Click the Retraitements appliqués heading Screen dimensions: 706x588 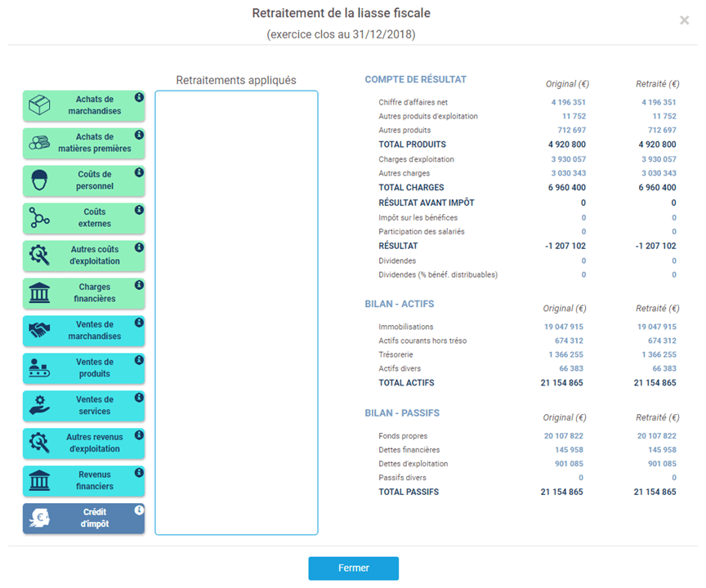point(236,80)
